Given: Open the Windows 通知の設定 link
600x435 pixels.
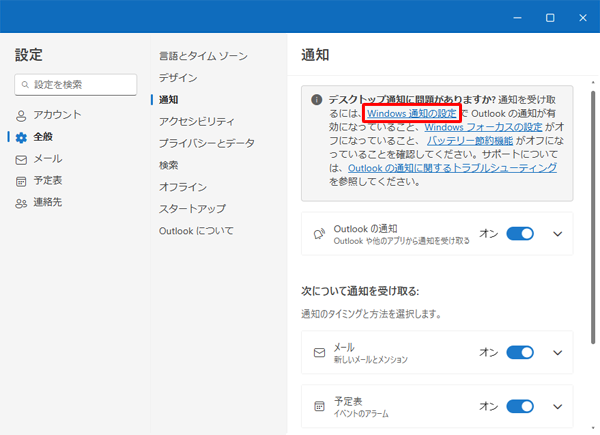Looking at the screenshot, I should (x=412, y=114).
